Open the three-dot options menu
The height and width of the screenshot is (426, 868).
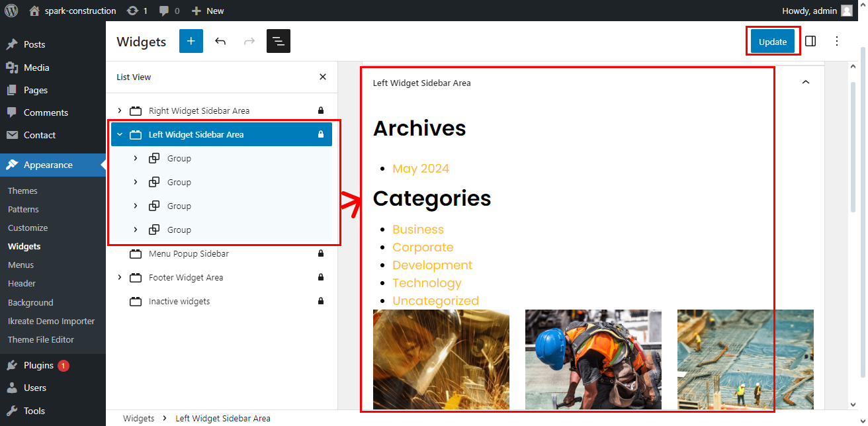tap(837, 41)
